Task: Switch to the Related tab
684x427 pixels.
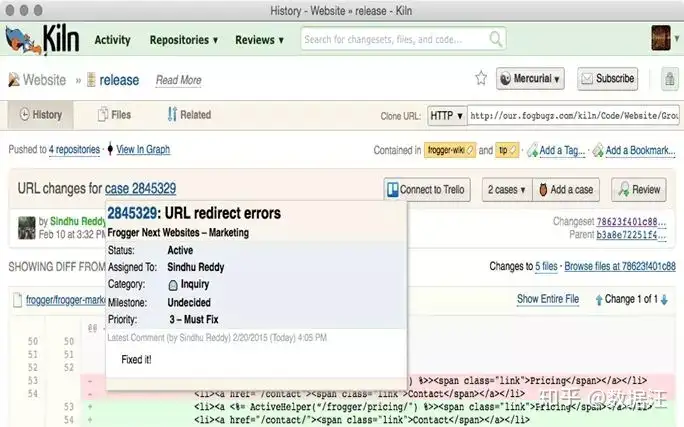Action: 189,115
